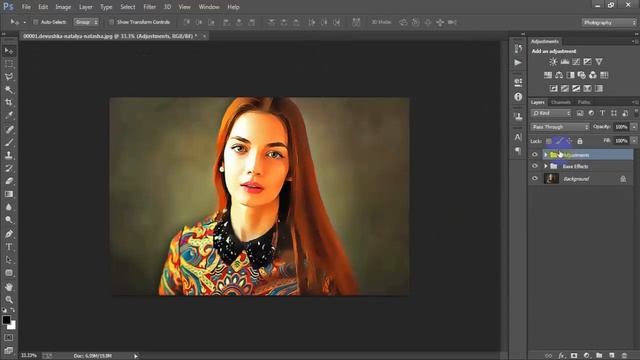Open the Photography workspace dropdown
This screenshot has height=360, width=640.
click(x=609, y=22)
